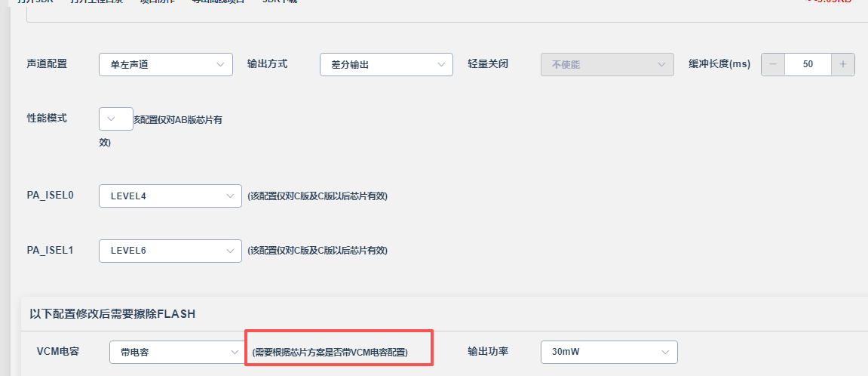The image size is (868, 376).
Task: Increase 缓冲长度 with the plus button
Action: point(843,64)
